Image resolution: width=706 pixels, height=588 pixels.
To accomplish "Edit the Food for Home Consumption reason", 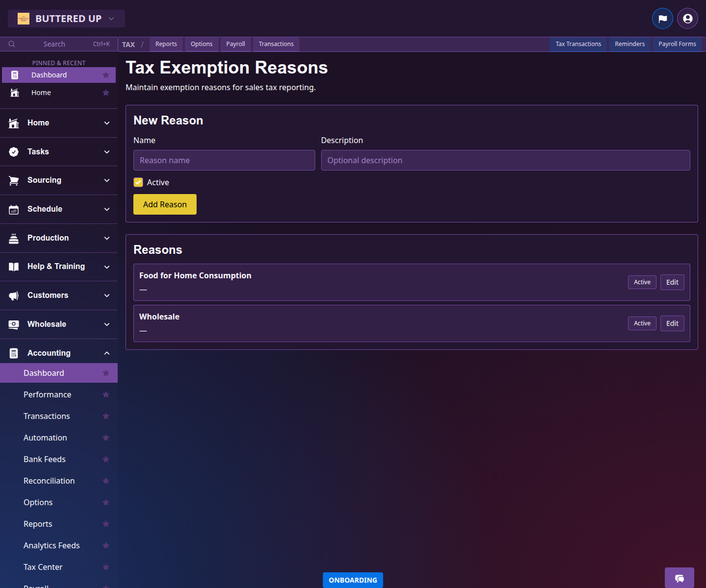I will tap(672, 282).
